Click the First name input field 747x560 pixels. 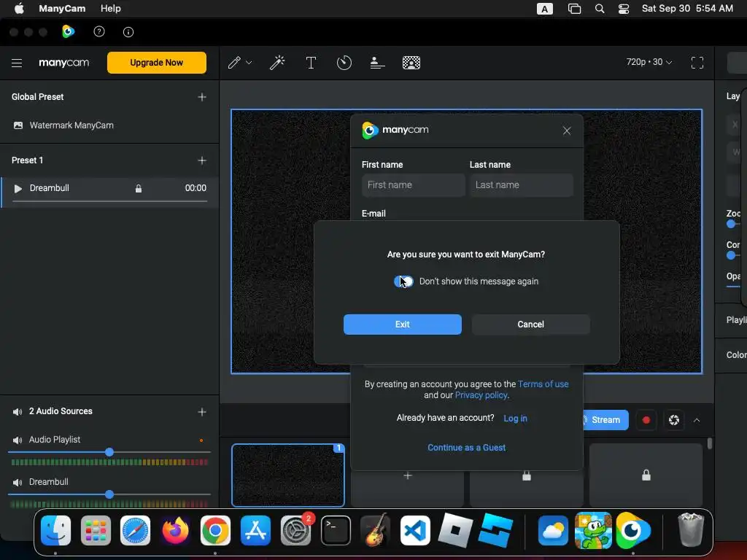pos(413,184)
